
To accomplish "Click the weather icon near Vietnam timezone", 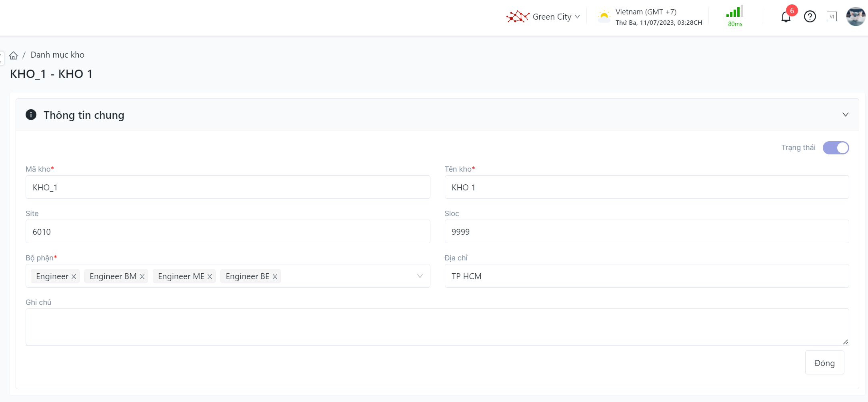I will pos(604,16).
